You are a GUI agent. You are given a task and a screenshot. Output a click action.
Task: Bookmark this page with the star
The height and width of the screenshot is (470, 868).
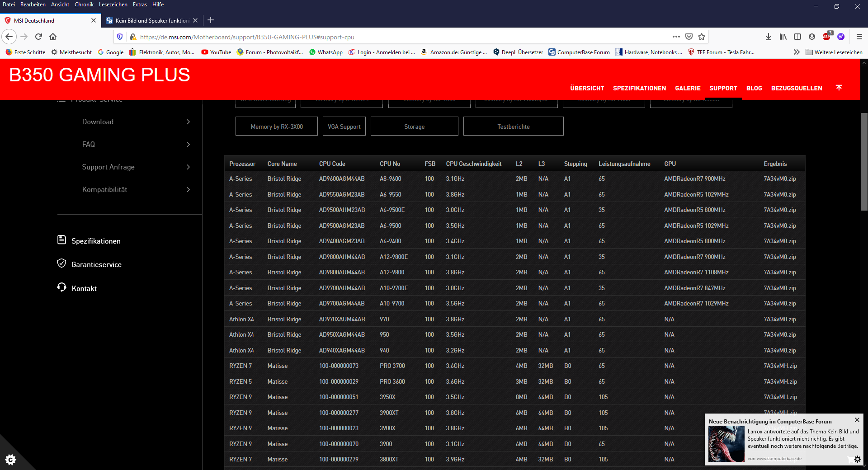tap(702, 37)
